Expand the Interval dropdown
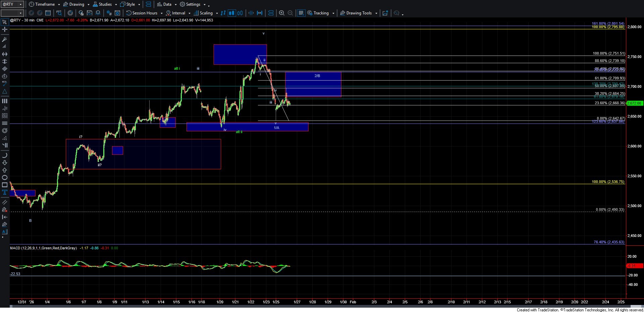Viewport: 644px width, 312px height. (x=190, y=13)
